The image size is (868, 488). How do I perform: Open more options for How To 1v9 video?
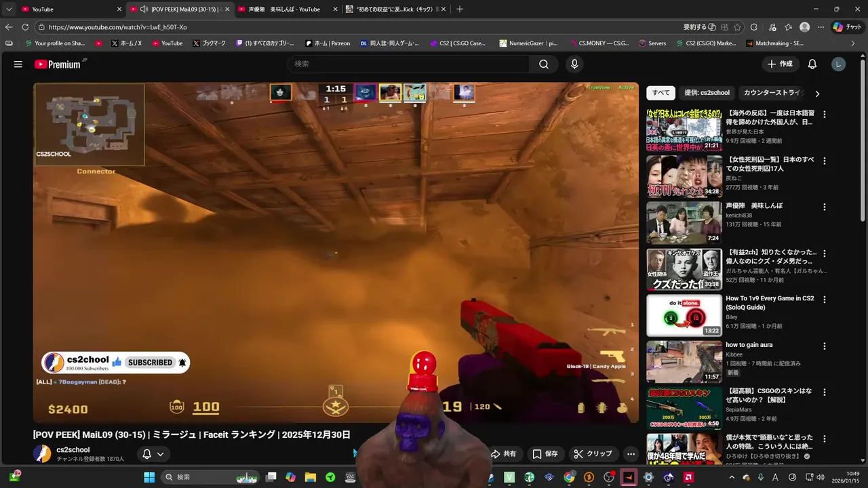click(825, 300)
